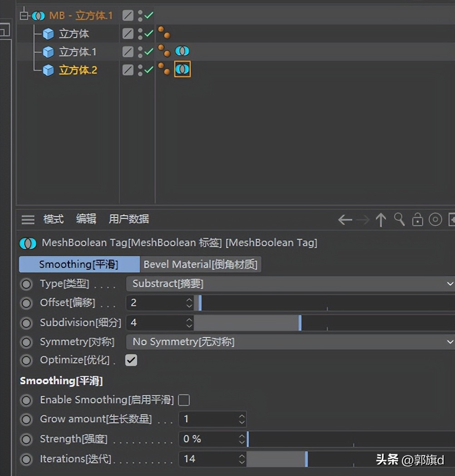Open the hamburger menu in Attribute Manager

pos(27,219)
